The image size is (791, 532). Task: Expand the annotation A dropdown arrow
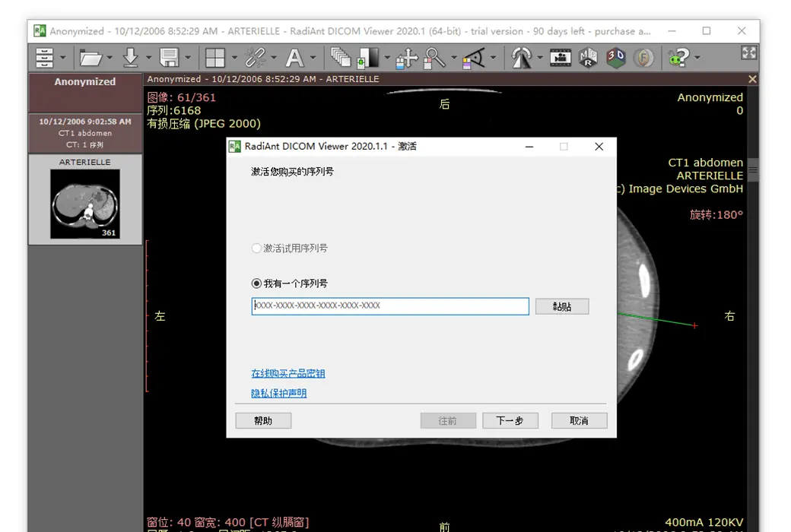313,58
